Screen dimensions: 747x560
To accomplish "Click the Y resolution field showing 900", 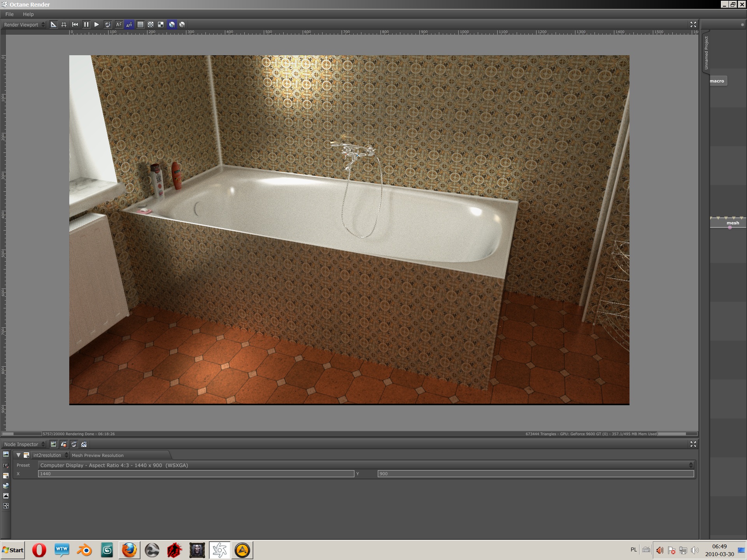I will point(536,474).
